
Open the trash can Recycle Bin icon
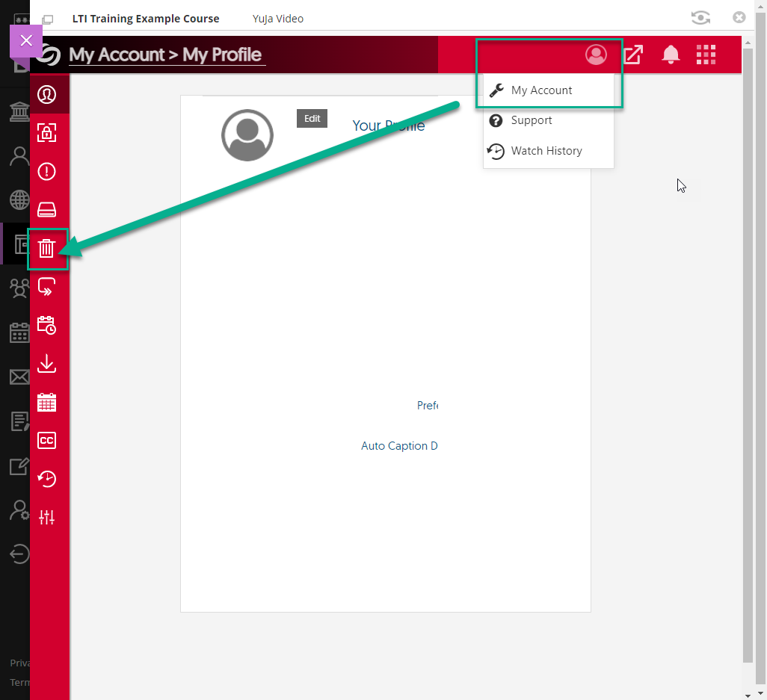coord(47,248)
